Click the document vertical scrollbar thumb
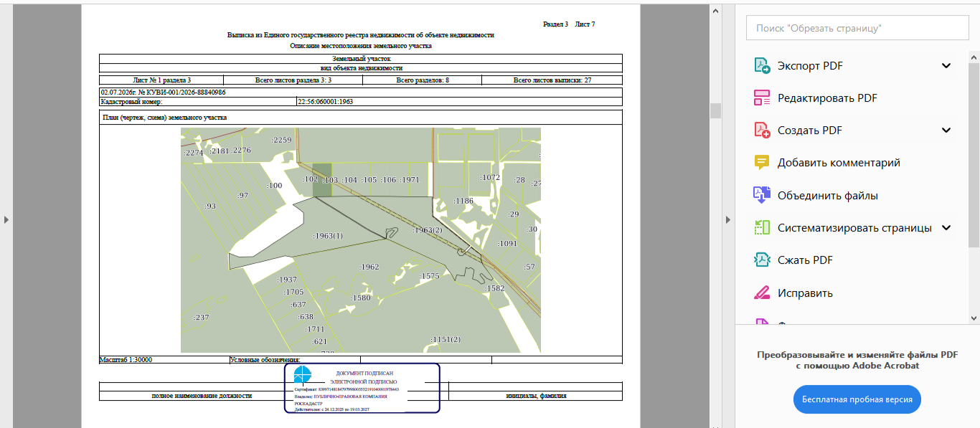The height and width of the screenshot is (428, 980). point(715,110)
